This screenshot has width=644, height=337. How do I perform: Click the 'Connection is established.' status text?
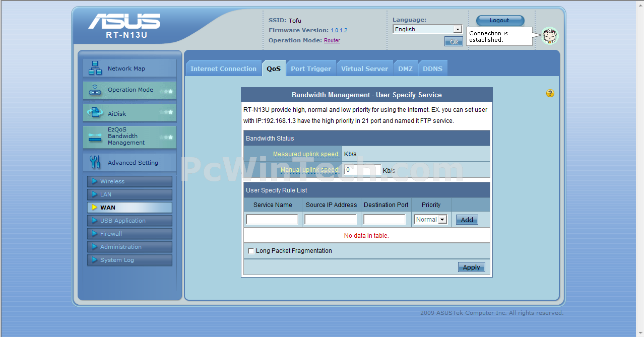pyautogui.click(x=488, y=36)
